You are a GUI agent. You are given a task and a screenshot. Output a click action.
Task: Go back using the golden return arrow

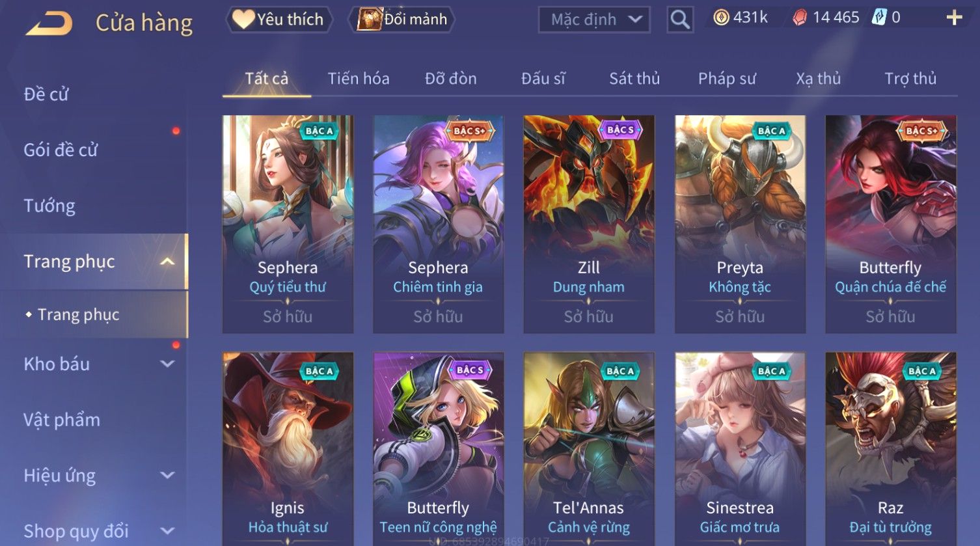pos(49,23)
